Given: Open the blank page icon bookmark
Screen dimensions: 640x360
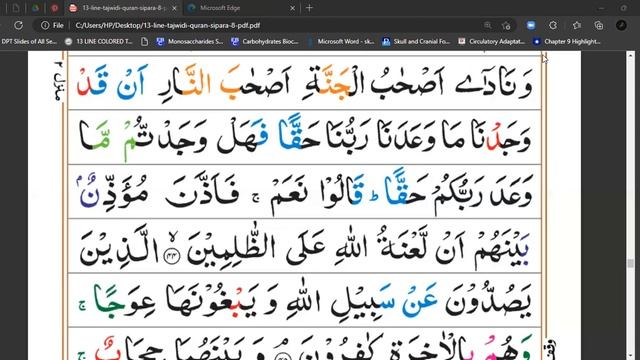Looking at the screenshot, I should [144, 41].
